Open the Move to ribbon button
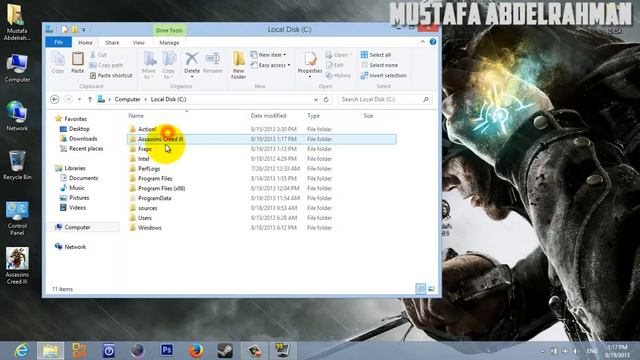640x360 pixels. click(149, 65)
